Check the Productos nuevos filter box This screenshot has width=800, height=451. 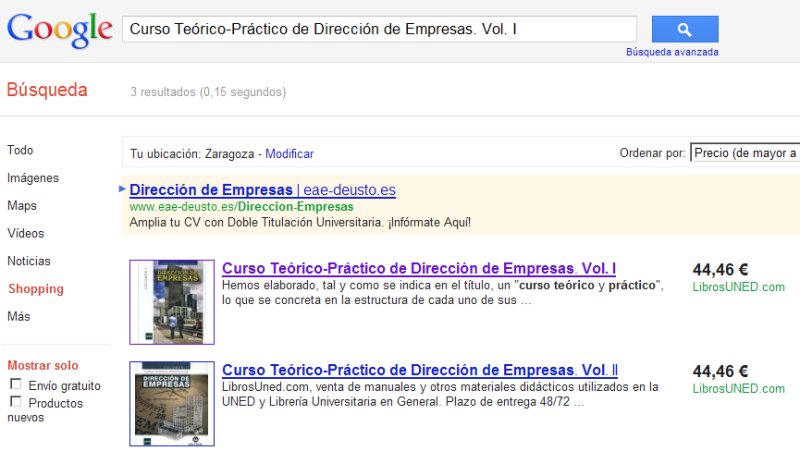click(x=15, y=402)
